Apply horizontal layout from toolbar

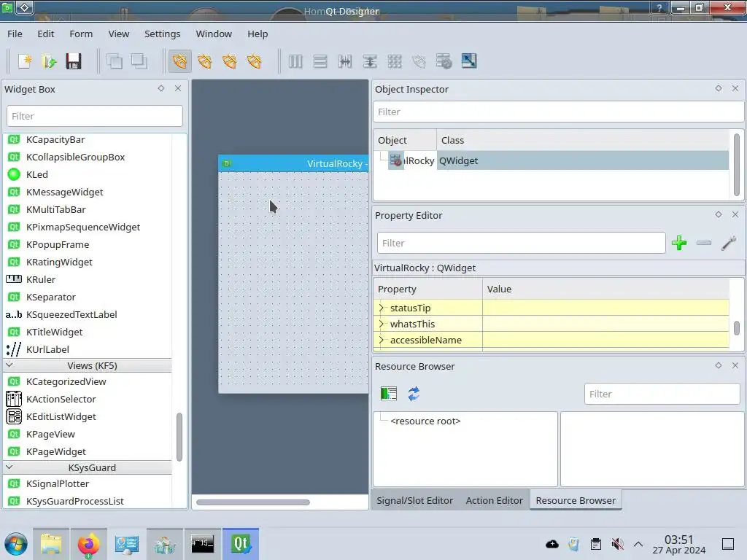click(295, 61)
